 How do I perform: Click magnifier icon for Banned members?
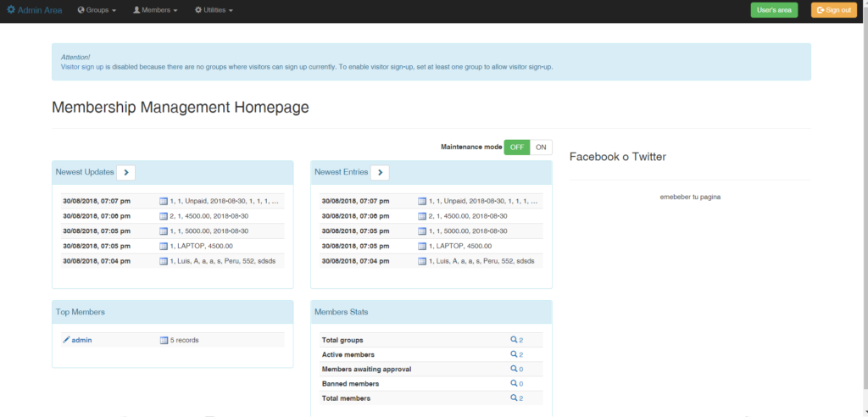coord(514,383)
